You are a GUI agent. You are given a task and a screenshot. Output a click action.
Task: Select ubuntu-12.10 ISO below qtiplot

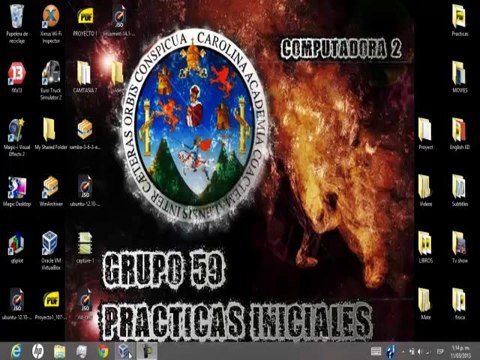(x=17, y=304)
